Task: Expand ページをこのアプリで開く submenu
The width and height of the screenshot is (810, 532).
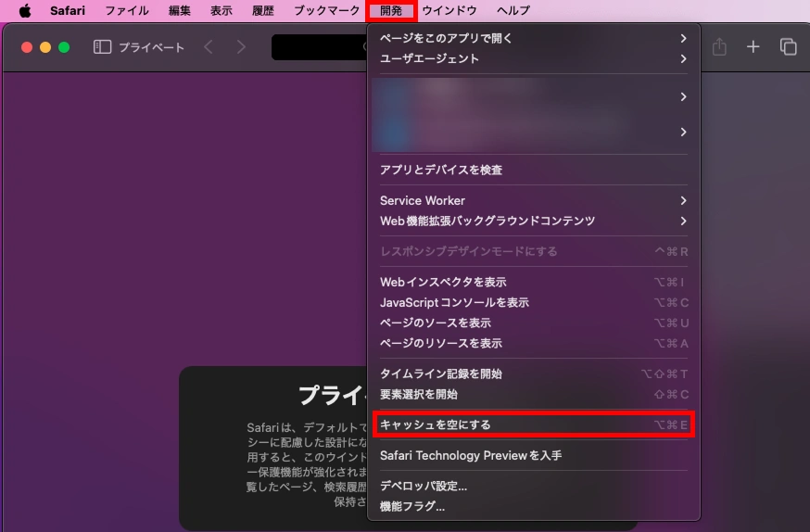Action: [x=534, y=38]
